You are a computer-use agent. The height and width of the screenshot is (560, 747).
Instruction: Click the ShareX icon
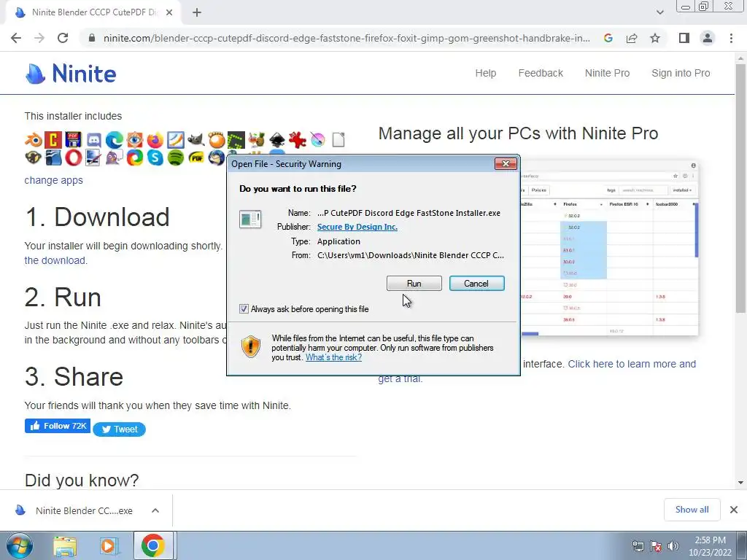click(135, 157)
